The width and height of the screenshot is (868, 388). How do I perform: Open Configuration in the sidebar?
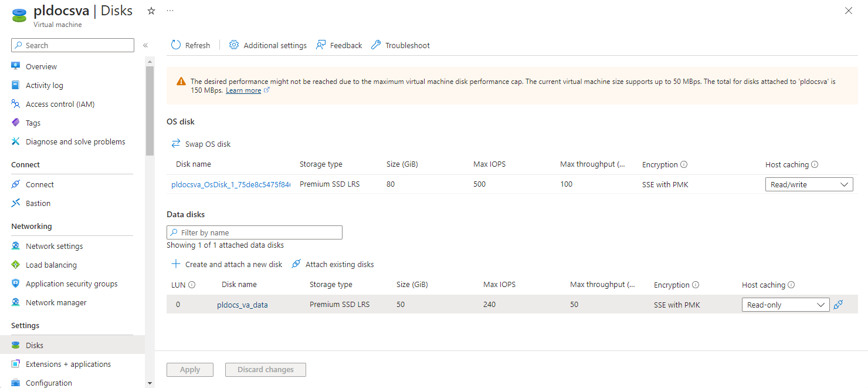tap(49, 383)
